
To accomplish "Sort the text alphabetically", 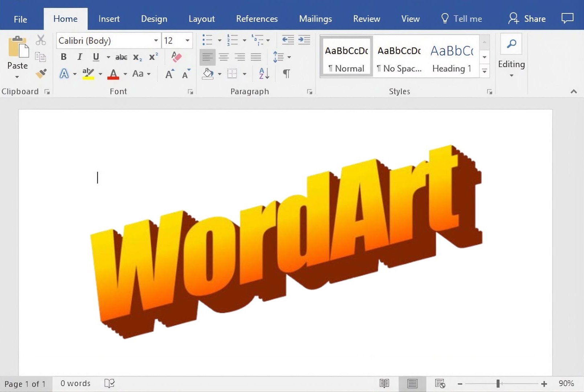I will coord(264,74).
